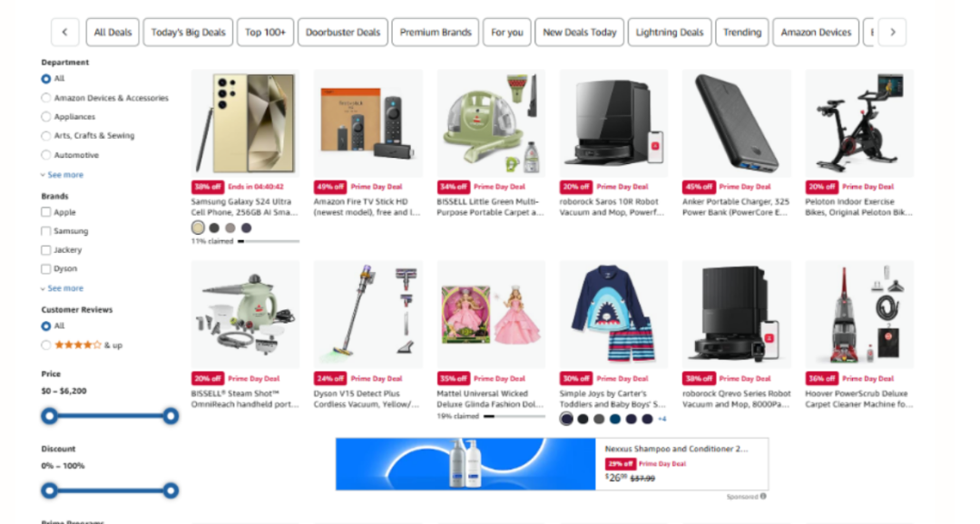Click the Sponsored info icon under the ad

tap(763, 497)
